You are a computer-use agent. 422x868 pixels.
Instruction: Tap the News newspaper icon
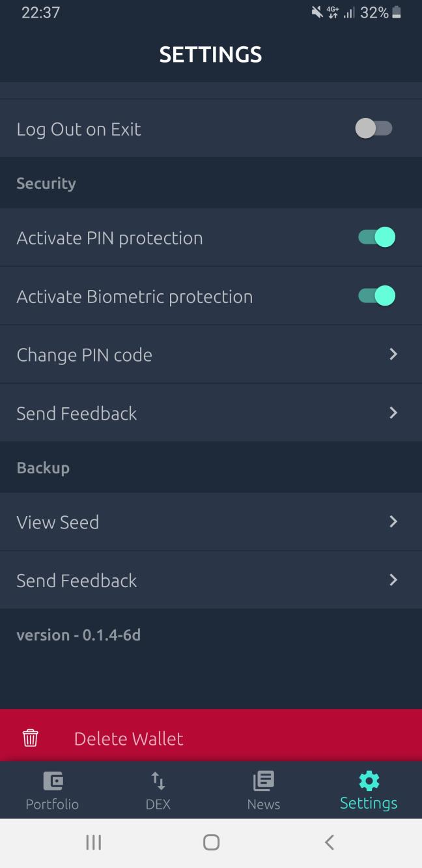tap(264, 780)
